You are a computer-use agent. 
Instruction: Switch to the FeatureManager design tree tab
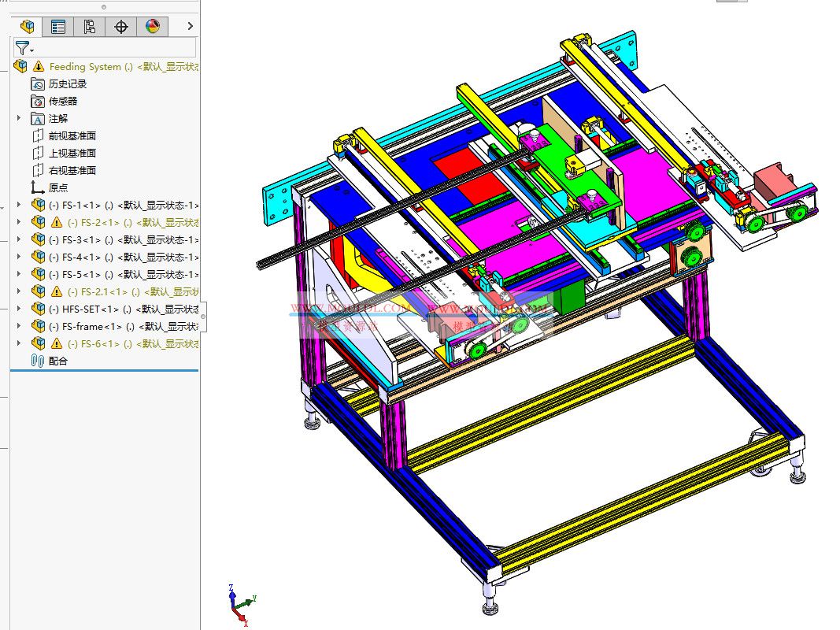pos(26,26)
